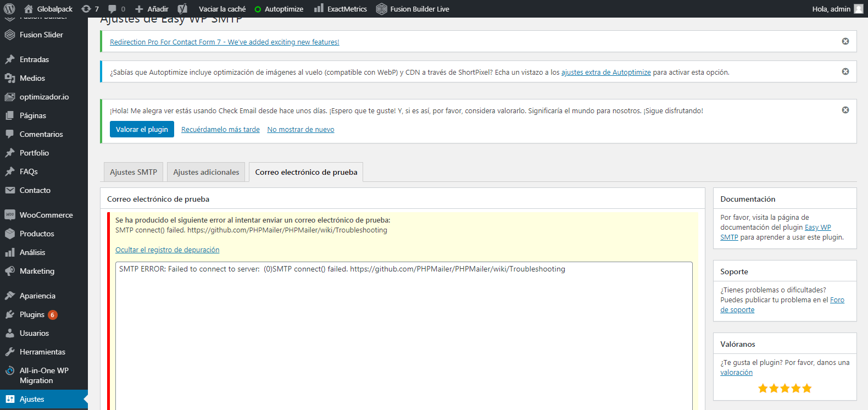Open the Marketing sidebar menu label
868x410 pixels.
coord(37,271)
